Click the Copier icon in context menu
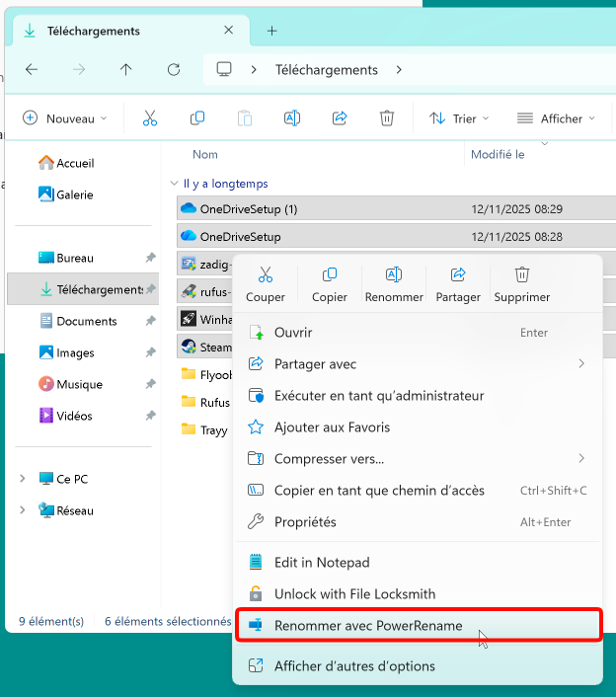 tap(330, 275)
